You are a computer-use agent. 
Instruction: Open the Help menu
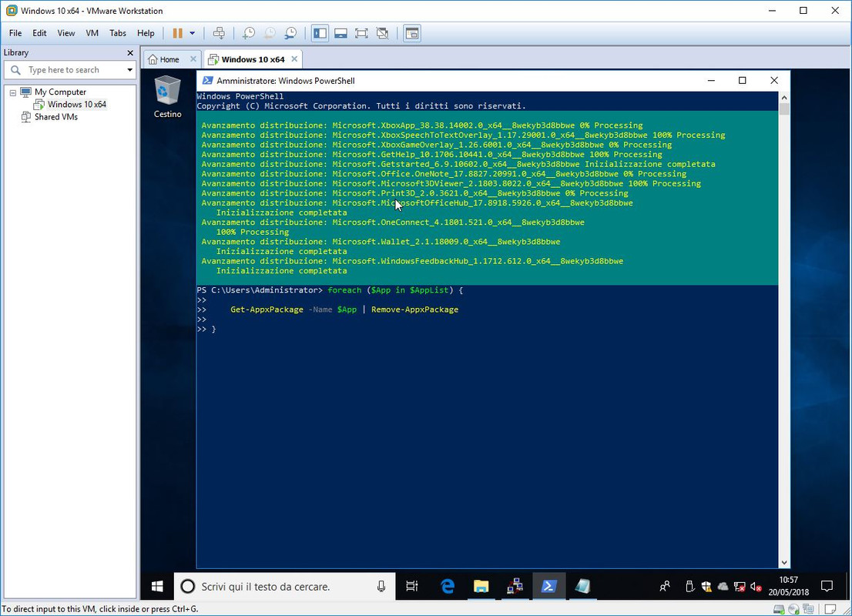(146, 33)
